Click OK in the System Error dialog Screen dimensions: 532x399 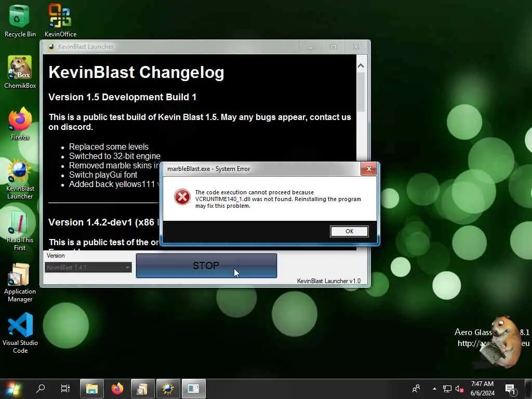pos(349,231)
